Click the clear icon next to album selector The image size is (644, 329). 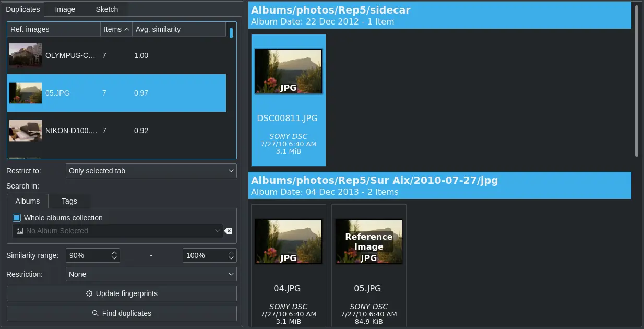click(228, 230)
